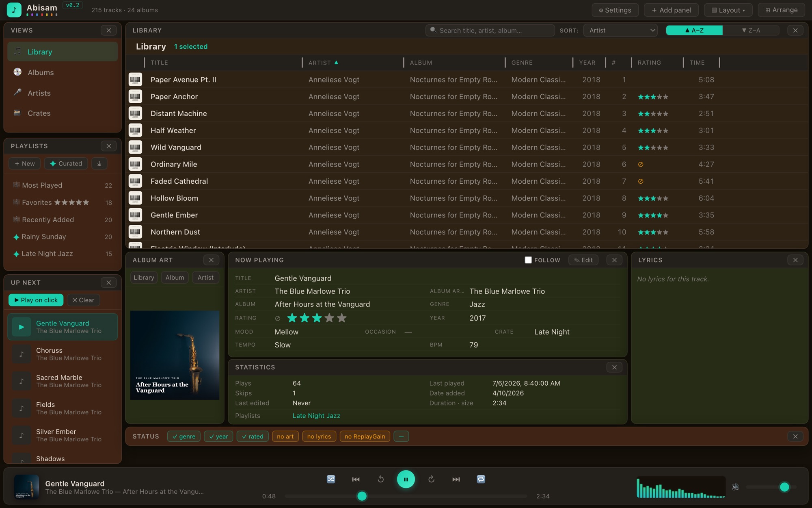The image size is (812, 508).
Task: Click the album art icon of Paper Avenue Pt. II
Action: click(135, 79)
